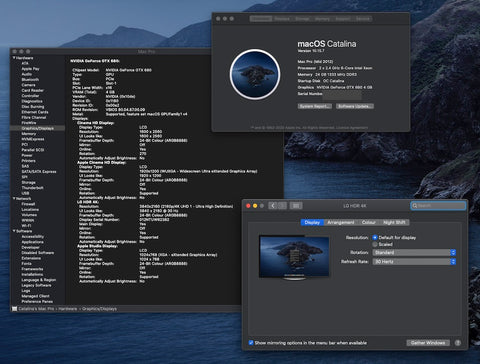Select Language & Region in the sidebar
The height and width of the screenshot is (364, 480).
coord(39,280)
